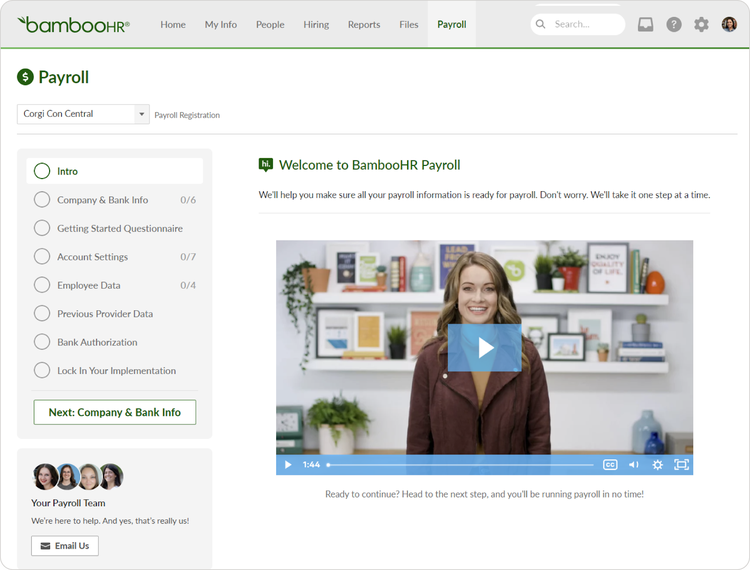
Task: Click the 0/6 progress count
Action: click(188, 200)
